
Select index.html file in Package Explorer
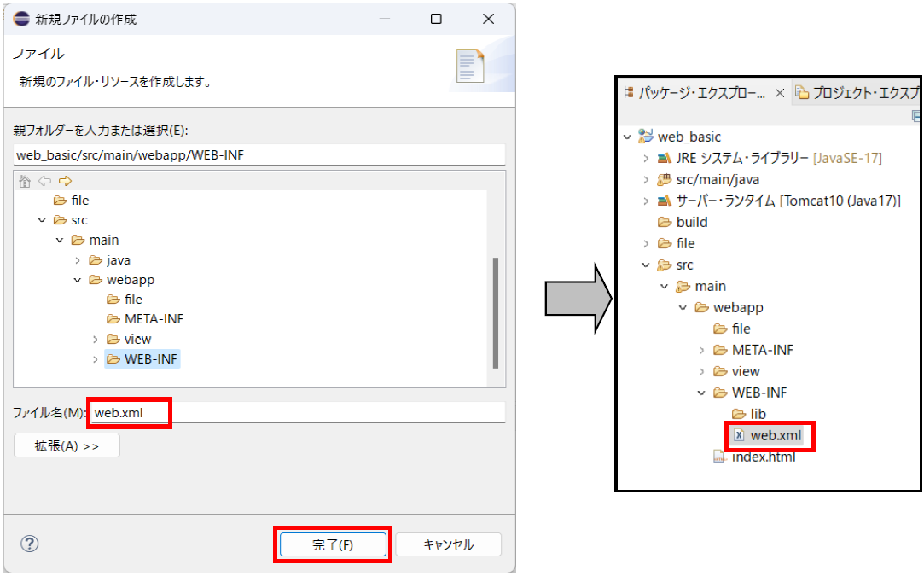tap(764, 457)
